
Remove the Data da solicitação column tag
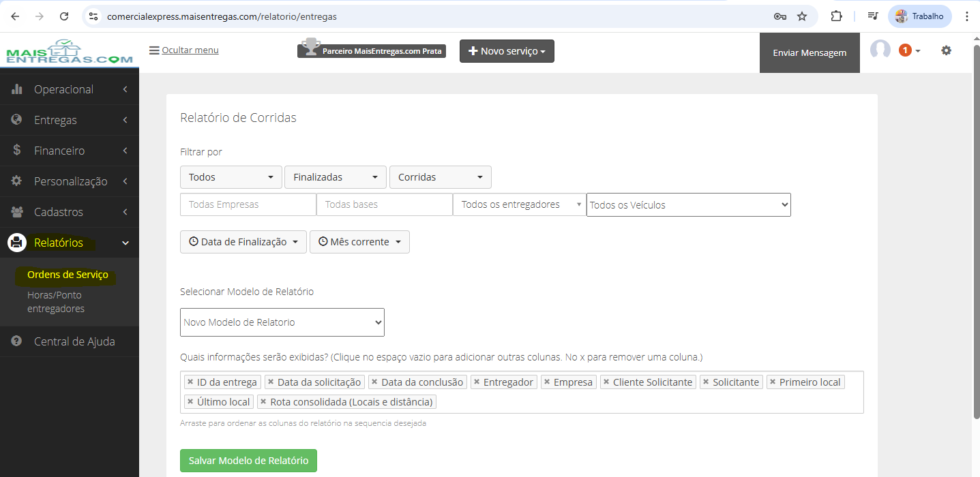coord(271,382)
